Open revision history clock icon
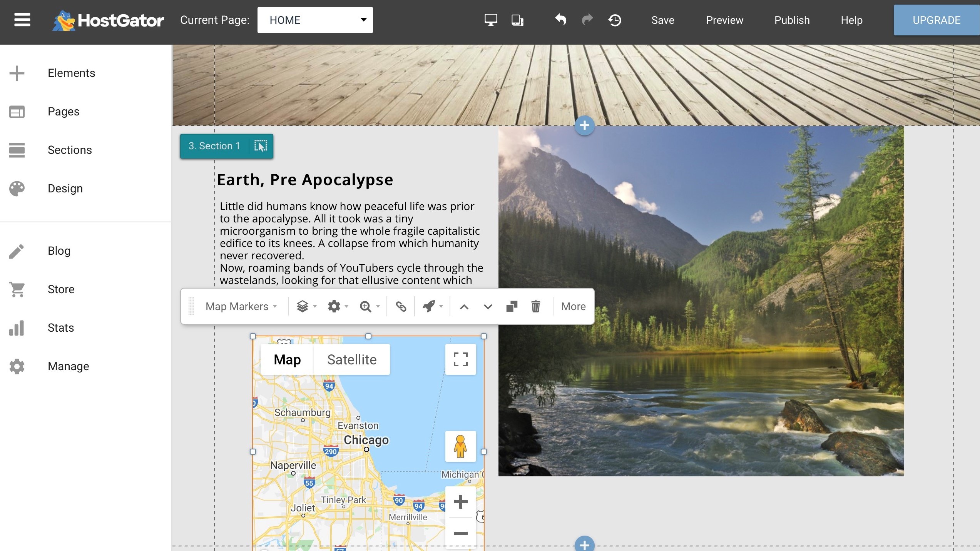Viewport: 980px width, 551px height. point(615,20)
